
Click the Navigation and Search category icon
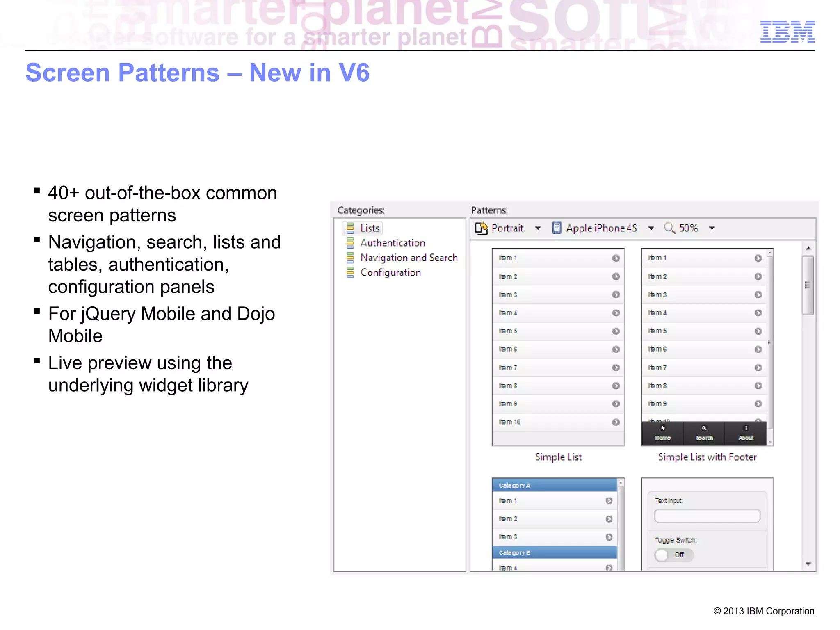(350, 258)
